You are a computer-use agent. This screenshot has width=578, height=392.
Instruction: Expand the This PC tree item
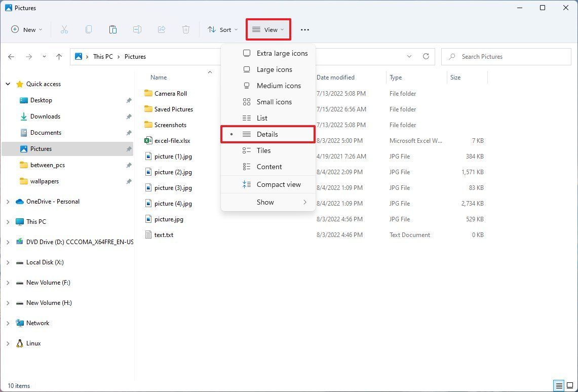[7, 221]
